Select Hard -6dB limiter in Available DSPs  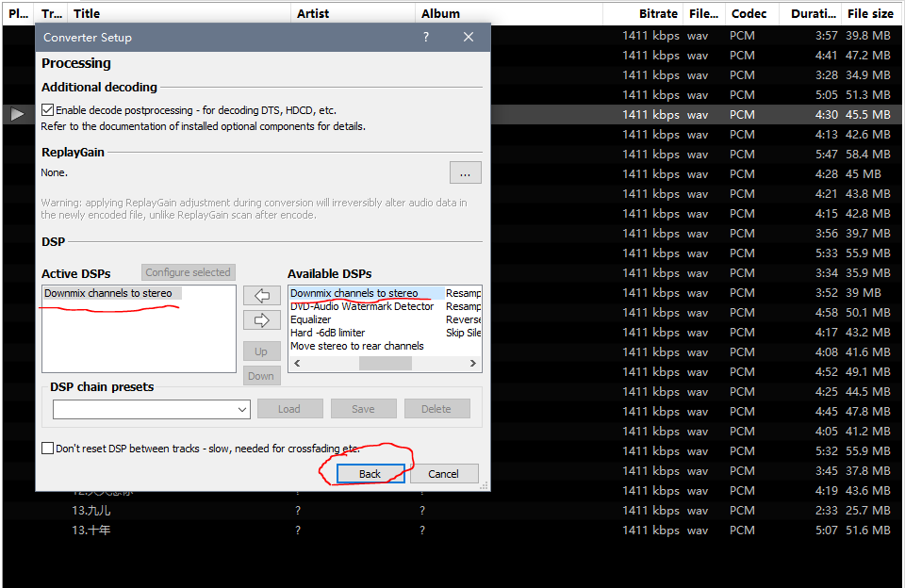coord(327,333)
